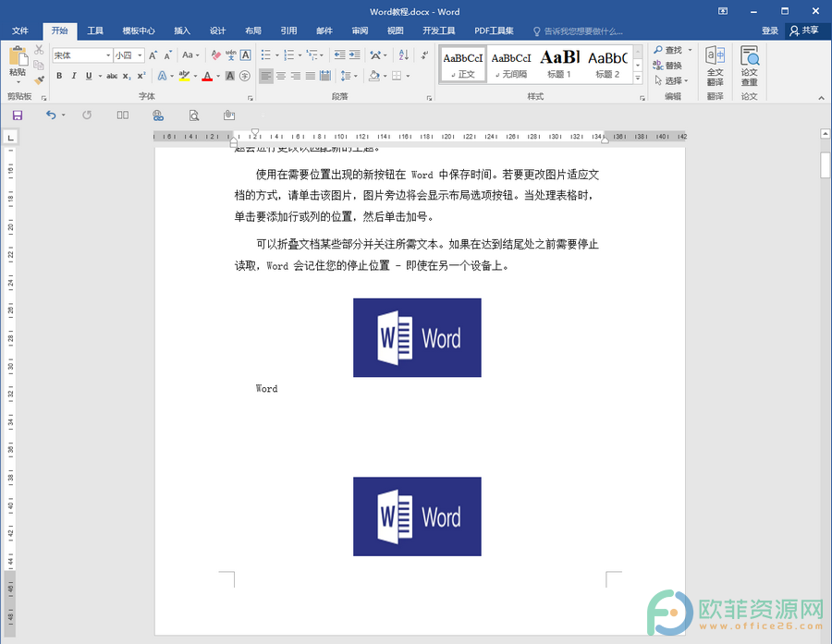Click the Redo icon in quick access toolbar

87,115
